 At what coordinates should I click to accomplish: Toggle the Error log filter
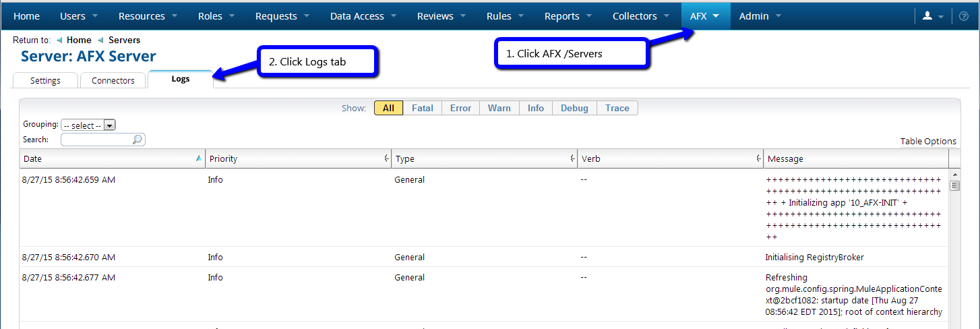pos(460,108)
